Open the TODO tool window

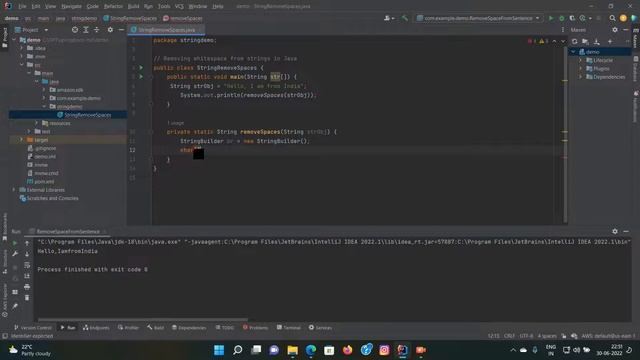[x=225, y=327]
